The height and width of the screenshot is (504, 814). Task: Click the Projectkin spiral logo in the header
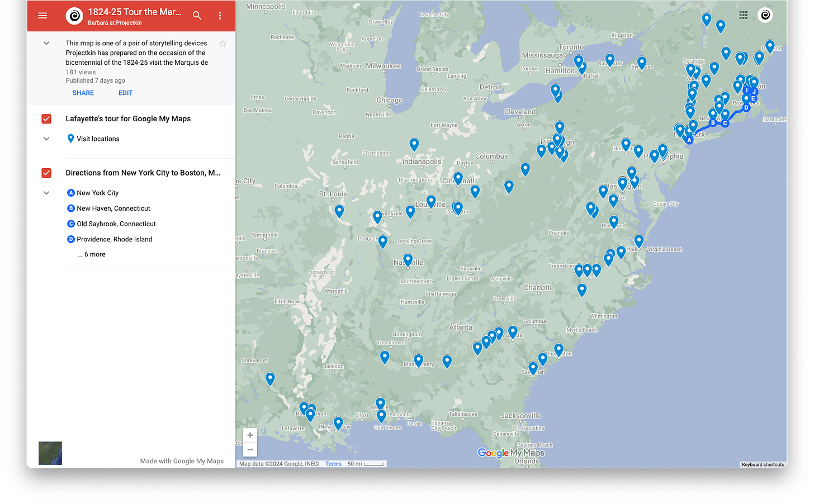74,16
